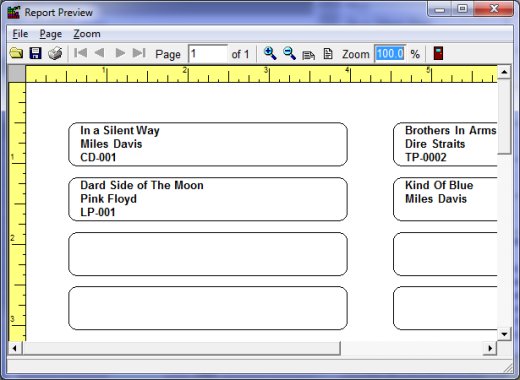Close the Report Preview window
This screenshot has height=380, width=520.
493,9
